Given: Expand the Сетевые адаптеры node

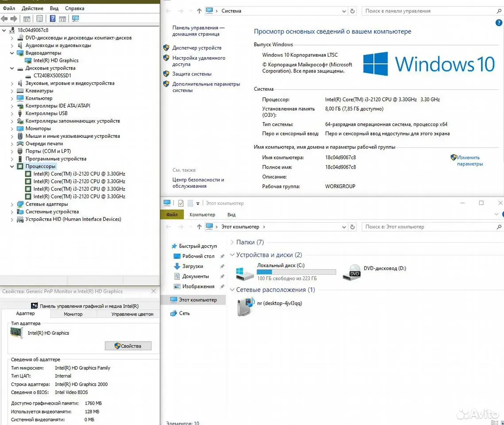Looking at the screenshot, I should 12,204.
